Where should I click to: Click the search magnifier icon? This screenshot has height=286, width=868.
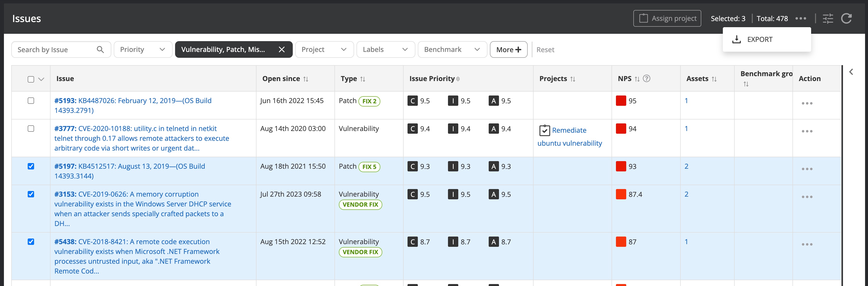tap(100, 49)
